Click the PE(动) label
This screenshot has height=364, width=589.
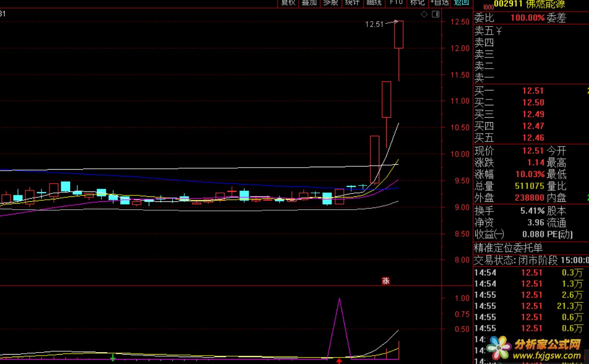(x=560, y=234)
